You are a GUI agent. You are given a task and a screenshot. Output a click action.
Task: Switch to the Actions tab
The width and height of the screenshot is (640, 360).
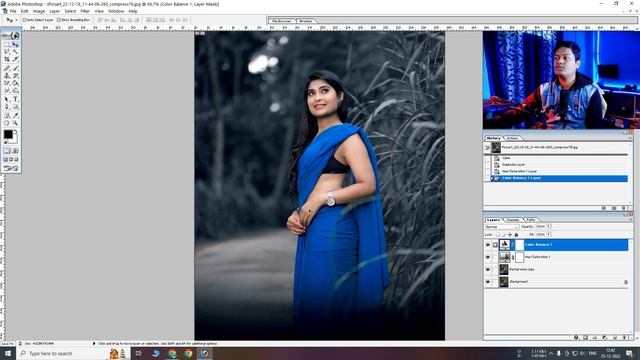(x=512, y=138)
